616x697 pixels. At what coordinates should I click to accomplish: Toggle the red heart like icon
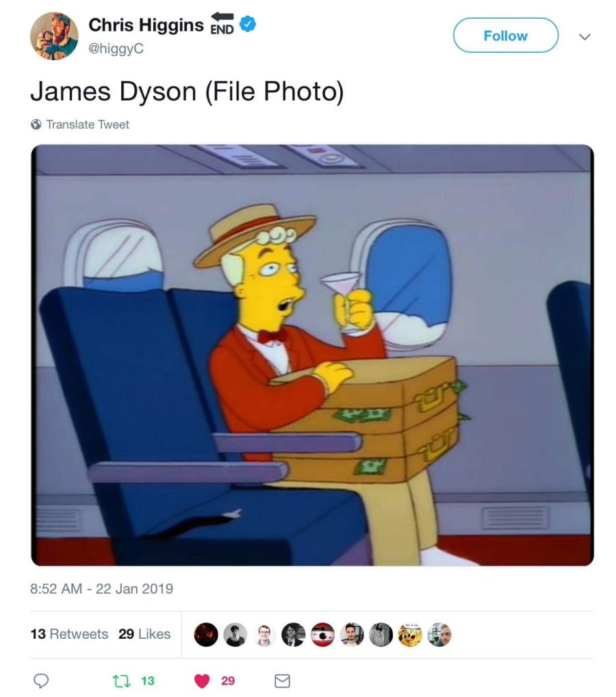click(x=202, y=681)
